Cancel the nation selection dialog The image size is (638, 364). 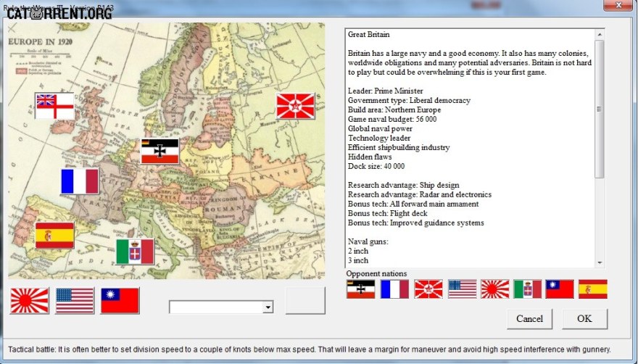(529, 319)
